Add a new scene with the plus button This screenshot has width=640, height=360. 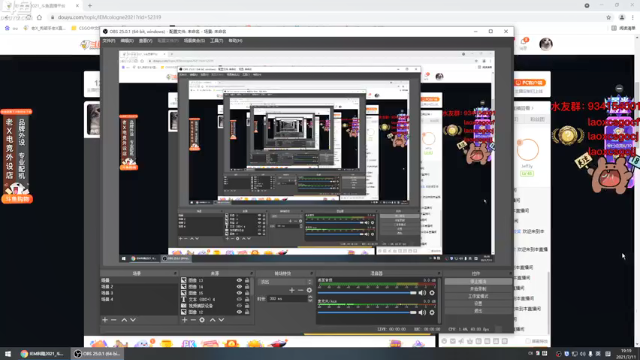coord(105,320)
